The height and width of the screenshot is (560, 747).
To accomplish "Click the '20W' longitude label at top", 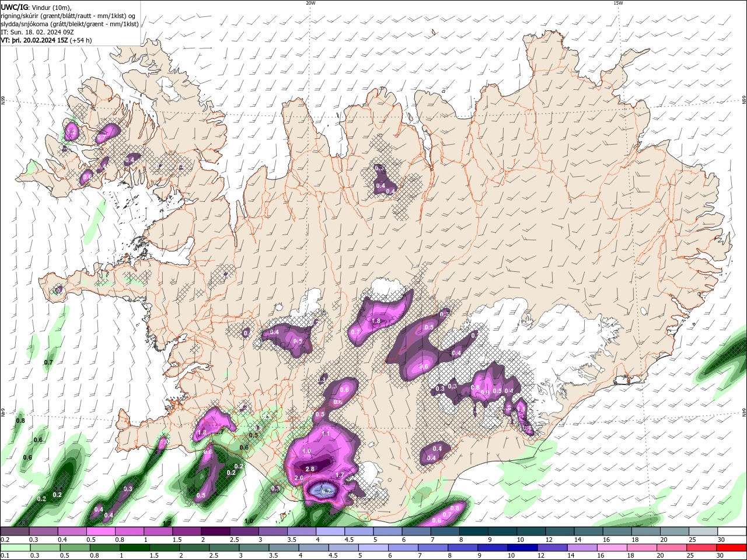I will point(310,3).
